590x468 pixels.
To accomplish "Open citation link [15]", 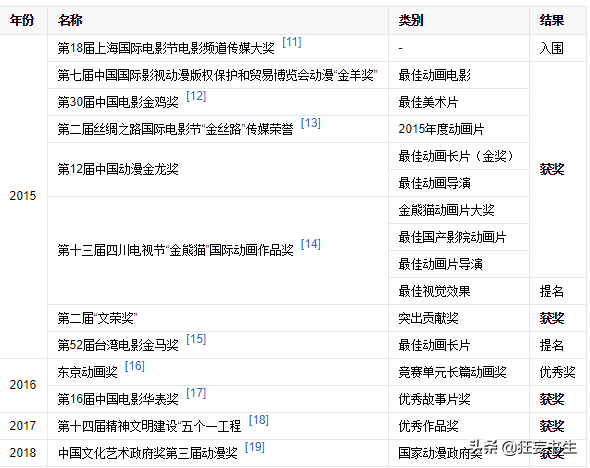I will click(x=196, y=339).
